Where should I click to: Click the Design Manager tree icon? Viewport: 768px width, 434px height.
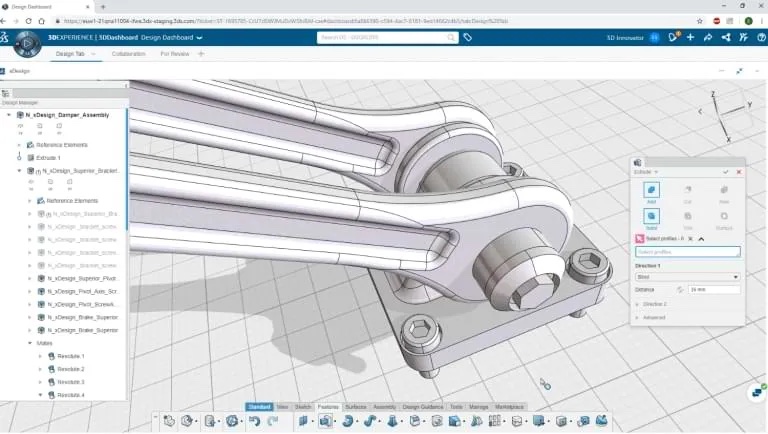[6, 93]
